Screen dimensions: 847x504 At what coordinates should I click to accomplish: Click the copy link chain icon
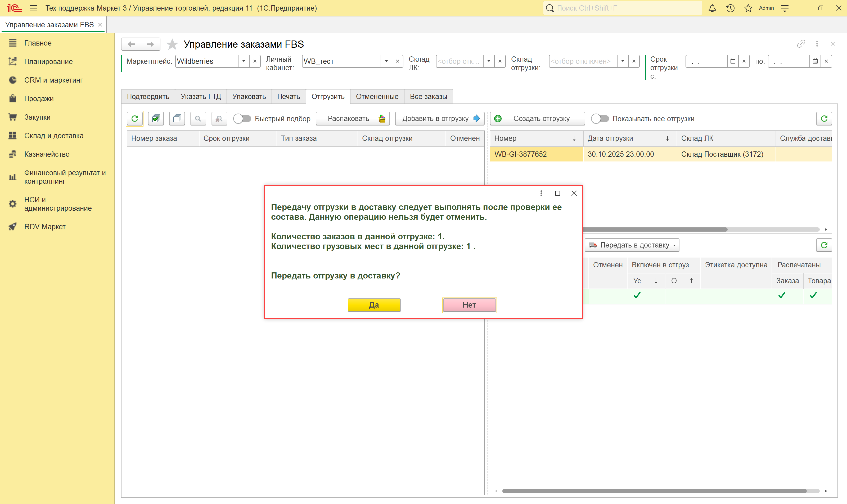pyautogui.click(x=801, y=44)
